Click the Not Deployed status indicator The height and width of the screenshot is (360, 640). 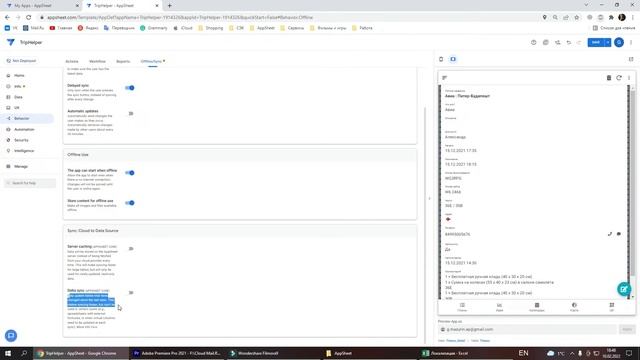click(x=21, y=61)
